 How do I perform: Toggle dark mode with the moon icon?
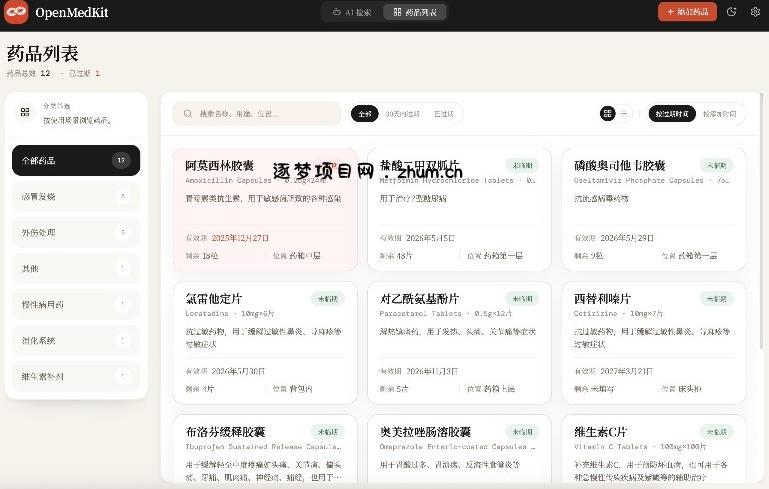tap(731, 12)
